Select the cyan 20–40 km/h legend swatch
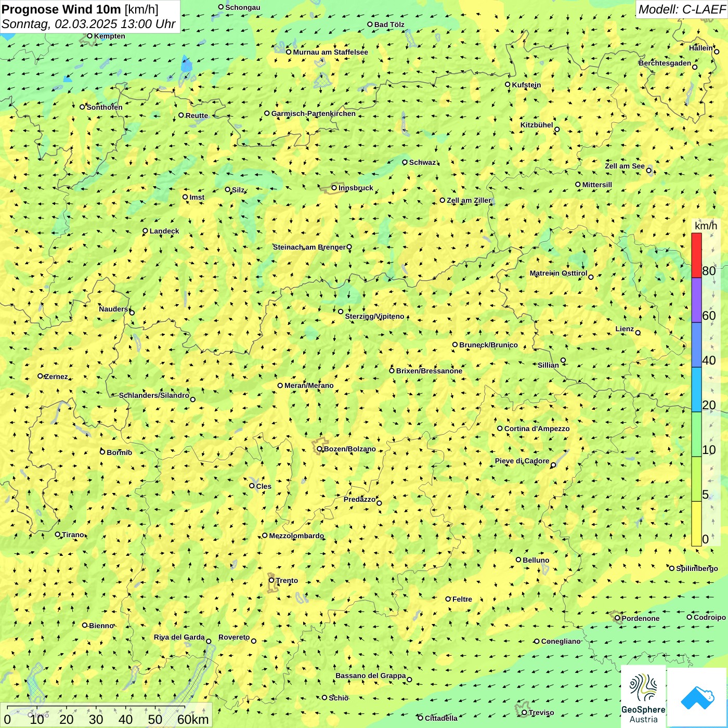This screenshot has height=728, width=728. (x=696, y=389)
